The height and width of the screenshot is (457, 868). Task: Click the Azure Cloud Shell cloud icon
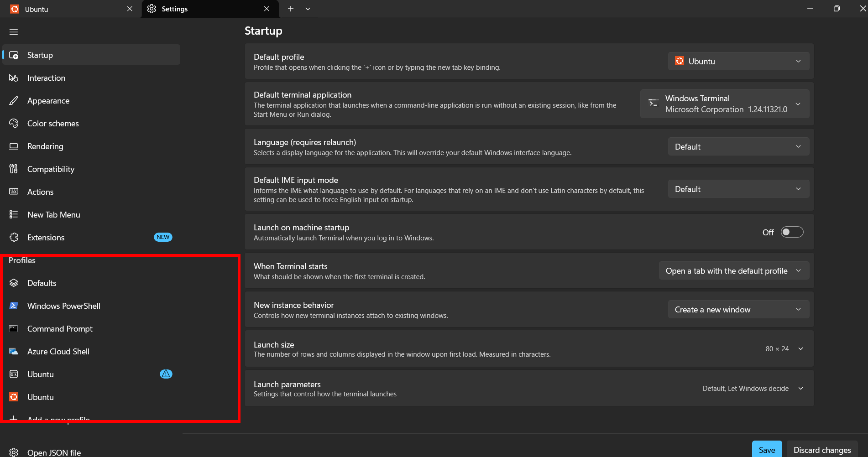click(14, 352)
